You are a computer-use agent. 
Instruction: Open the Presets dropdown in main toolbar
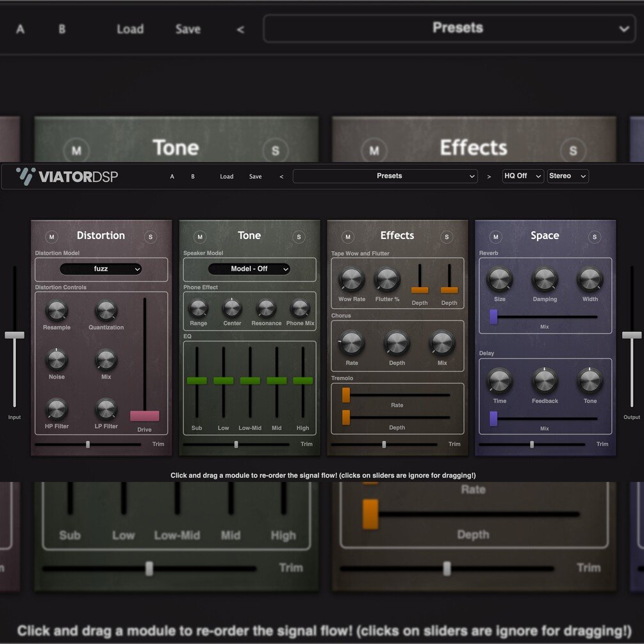(x=385, y=176)
